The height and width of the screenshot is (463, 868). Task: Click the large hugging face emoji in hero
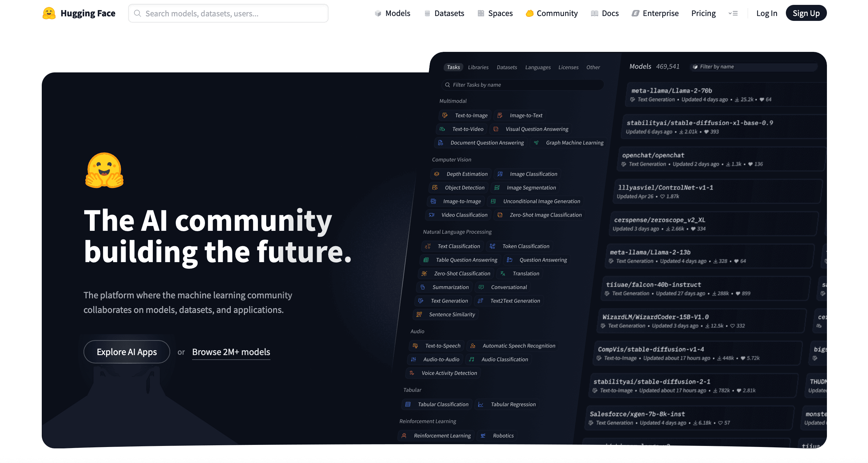point(104,171)
